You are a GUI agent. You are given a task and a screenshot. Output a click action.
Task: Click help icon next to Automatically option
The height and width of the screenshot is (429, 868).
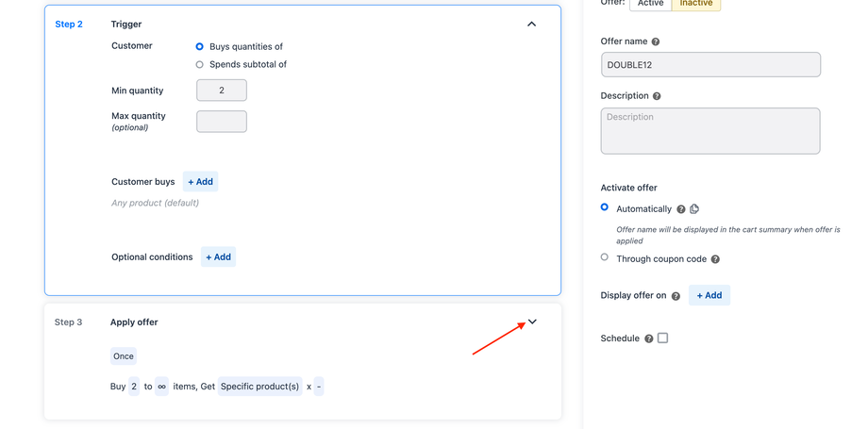681,209
